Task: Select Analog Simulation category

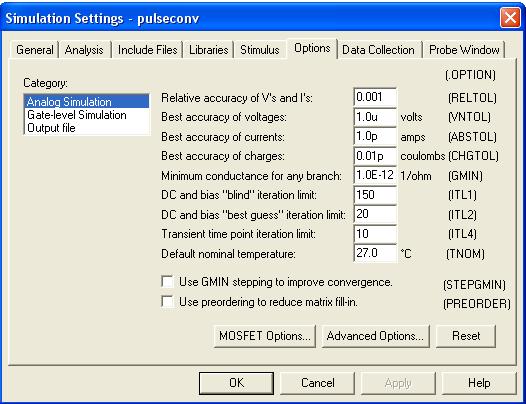Action: (87, 102)
